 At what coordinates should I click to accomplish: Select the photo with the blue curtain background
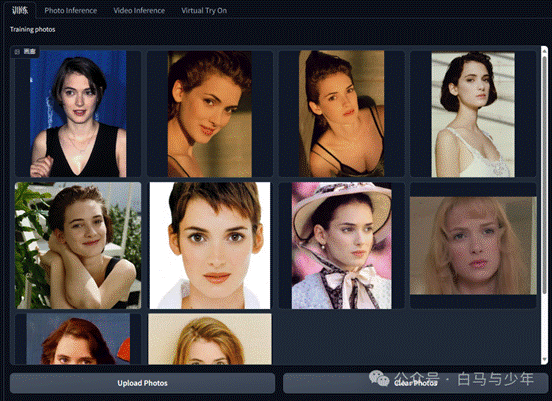(x=78, y=114)
